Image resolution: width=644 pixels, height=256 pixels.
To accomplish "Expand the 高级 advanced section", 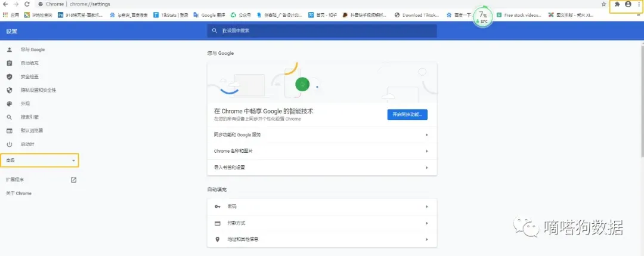I will pyautogui.click(x=39, y=161).
